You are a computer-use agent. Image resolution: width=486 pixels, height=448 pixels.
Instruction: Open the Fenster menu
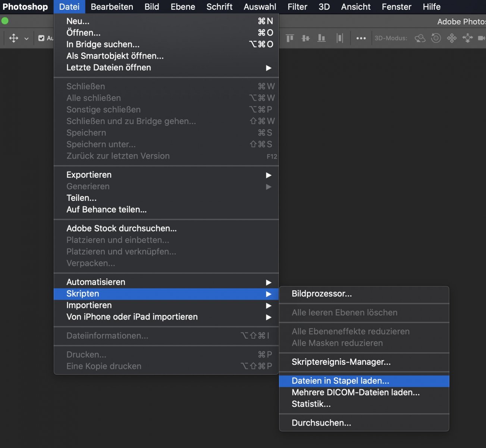396,7
